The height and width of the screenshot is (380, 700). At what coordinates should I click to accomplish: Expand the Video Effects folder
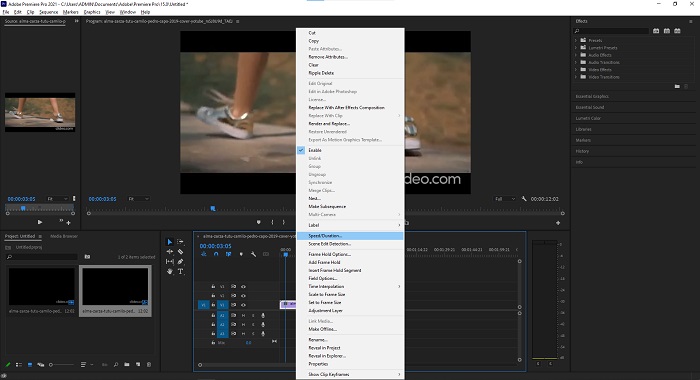coord(576,70)
